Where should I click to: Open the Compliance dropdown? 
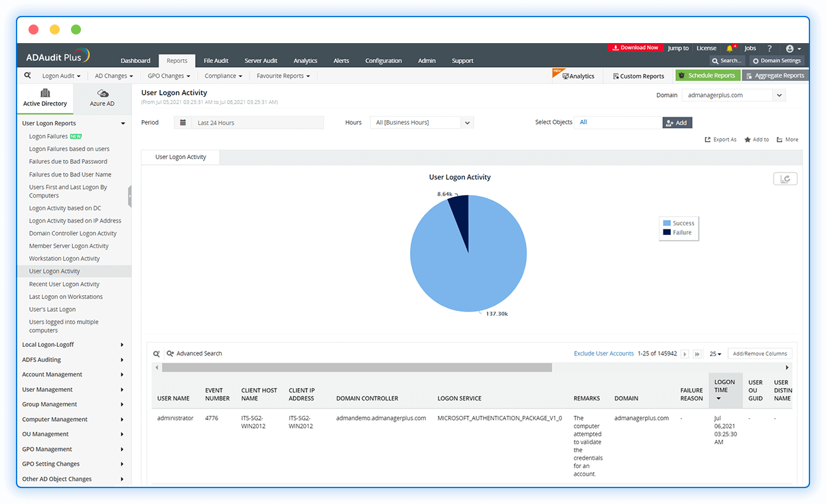tap(224, 76)
